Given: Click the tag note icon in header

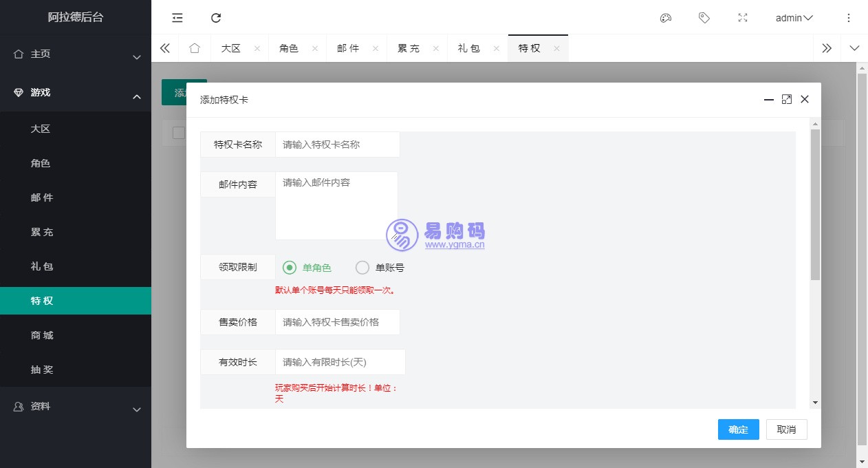Looking at the screenshot, I should click(704, 18).
